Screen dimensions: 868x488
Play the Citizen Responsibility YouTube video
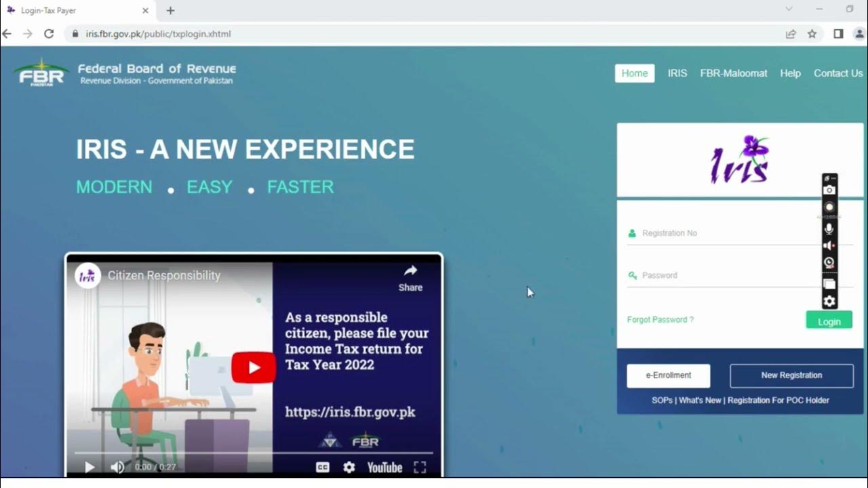tap(254, 367)
